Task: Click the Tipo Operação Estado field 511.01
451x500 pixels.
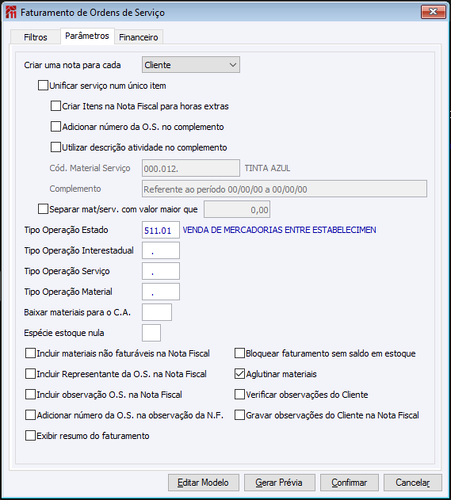Action: [x=161, y=230]
